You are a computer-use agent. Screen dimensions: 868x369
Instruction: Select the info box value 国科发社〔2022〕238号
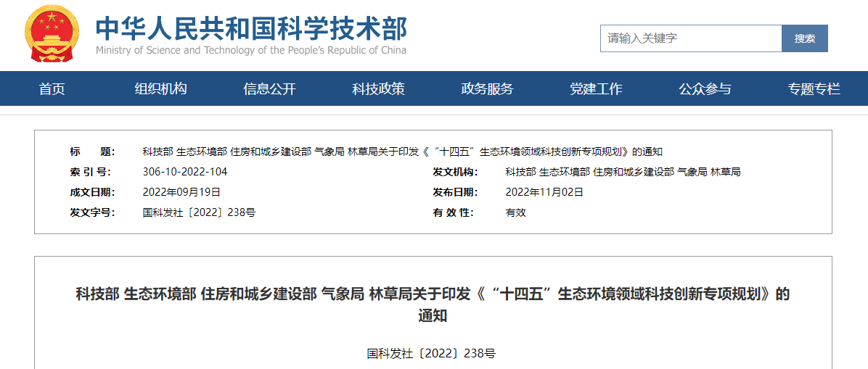click(x=200, y=212)
